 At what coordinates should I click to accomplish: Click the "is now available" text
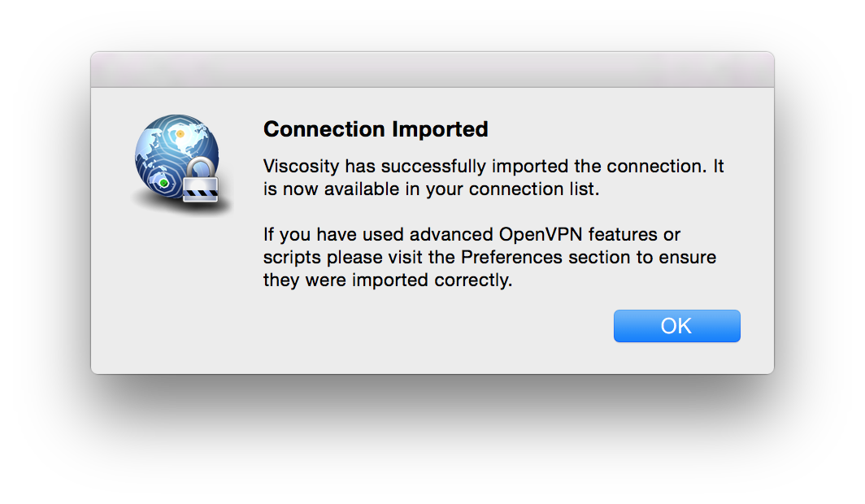point(331,189)
